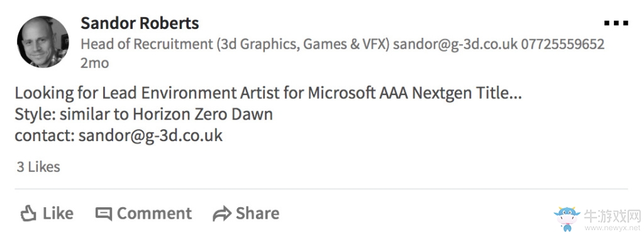Viewport: 644px width, 235px height.
Task: Open the www.newyx.net watermark URL
Action: coord(613,227)
